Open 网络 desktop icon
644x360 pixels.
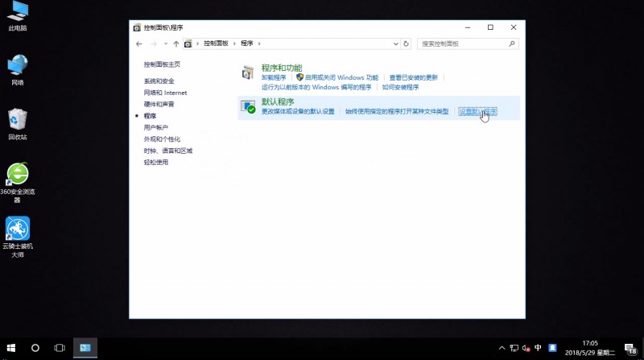[17, 70]
